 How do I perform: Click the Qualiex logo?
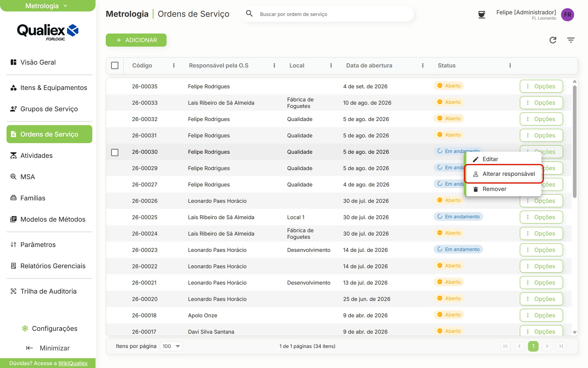tap(48, 32)
